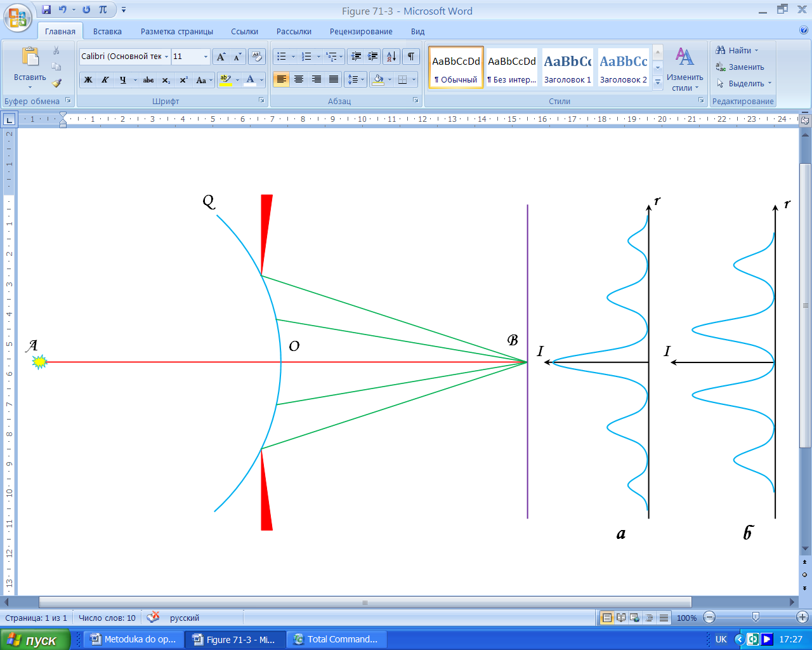
Task: Open the Font dialog launcher
Action: (261, 100)
